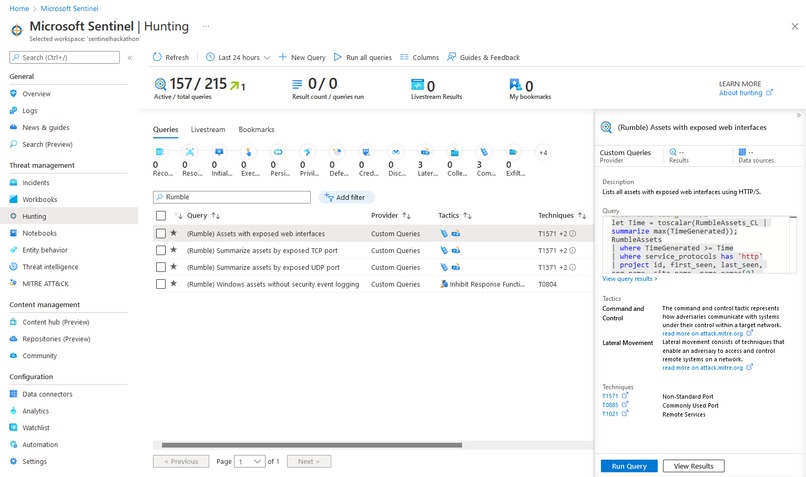The height and width of the screenshot is (477, 806).
Task: Open Content hub (Preview) in the sidebar
Action: (56, 322)
